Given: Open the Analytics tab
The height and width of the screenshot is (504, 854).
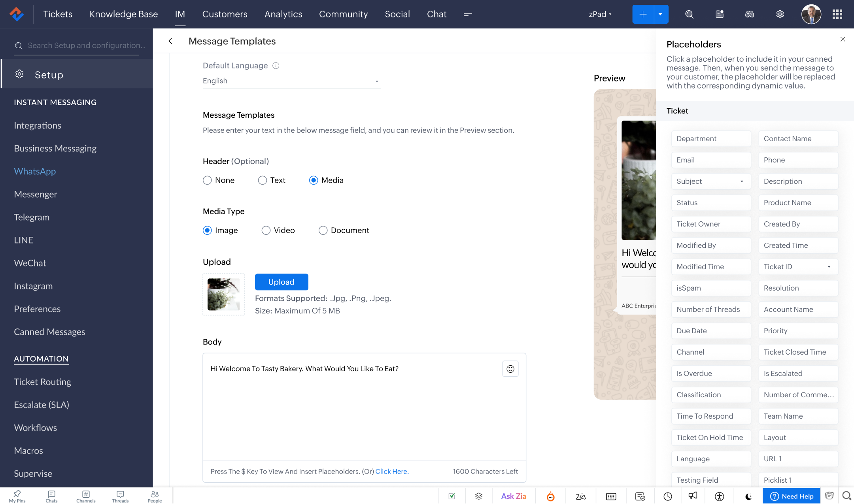Looking at the screenshot, I should (x=283, y=14).
